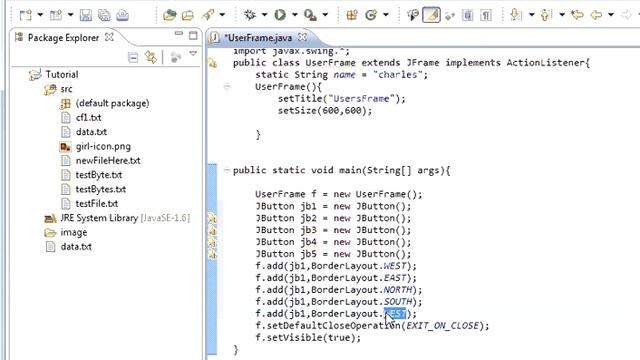Click the Next Annotation down-arrow icon
This screenshot has width=640, height=360.
516,15
